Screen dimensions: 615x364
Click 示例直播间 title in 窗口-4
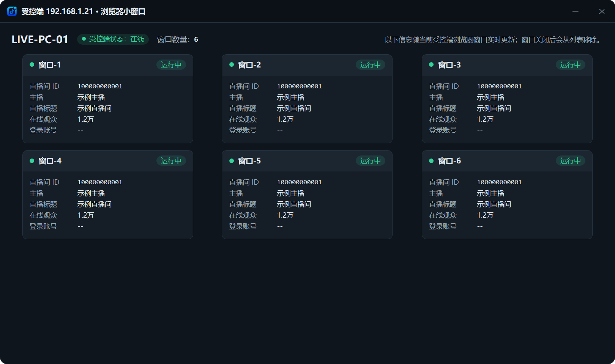coord(95,204)
